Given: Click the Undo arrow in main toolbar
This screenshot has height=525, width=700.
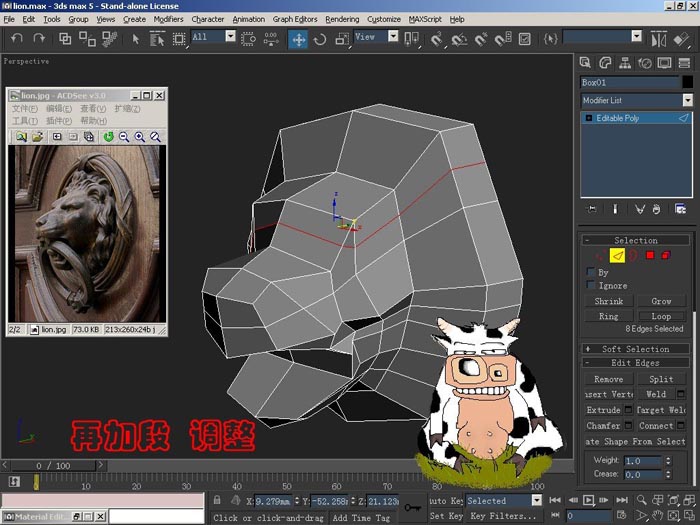Looking at the screenshot, I should pos(17,39).
